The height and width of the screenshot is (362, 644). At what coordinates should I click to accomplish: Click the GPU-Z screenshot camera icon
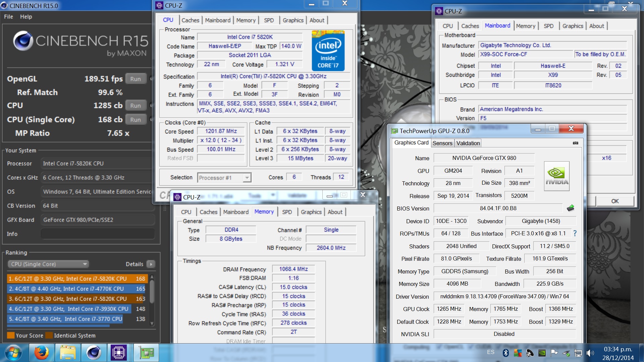[576, 143]
